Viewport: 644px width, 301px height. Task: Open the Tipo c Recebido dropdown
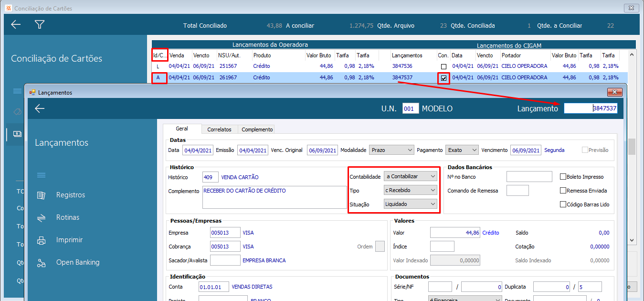pos(411,190)
